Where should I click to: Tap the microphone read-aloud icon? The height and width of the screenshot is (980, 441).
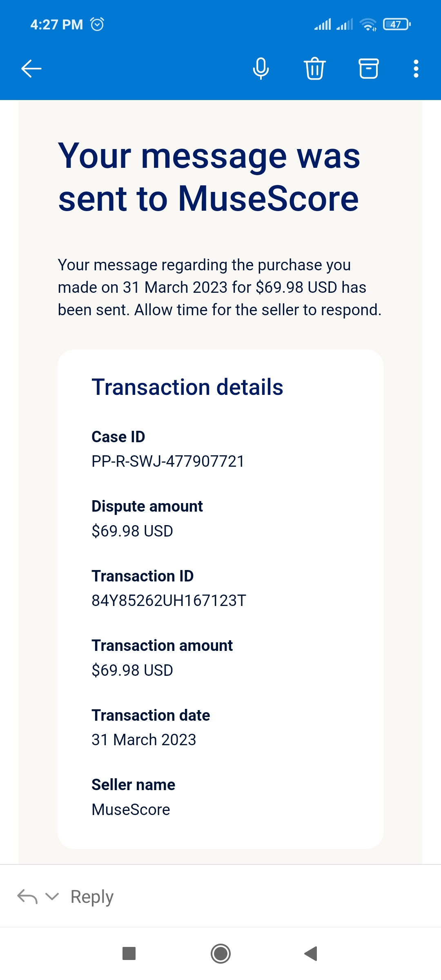pyautogui.click(x=261, y=69)
